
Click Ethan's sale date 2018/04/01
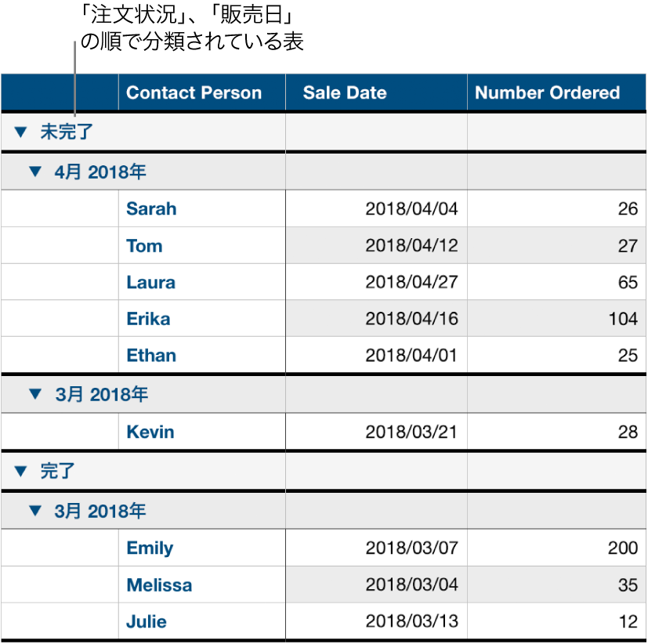411,356
